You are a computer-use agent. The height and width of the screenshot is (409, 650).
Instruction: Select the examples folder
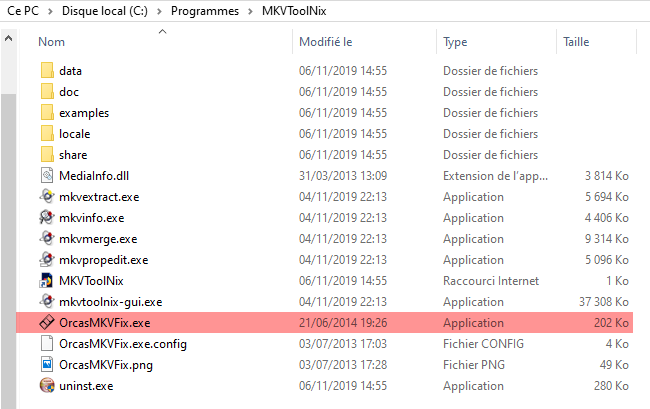click(47, 113)
